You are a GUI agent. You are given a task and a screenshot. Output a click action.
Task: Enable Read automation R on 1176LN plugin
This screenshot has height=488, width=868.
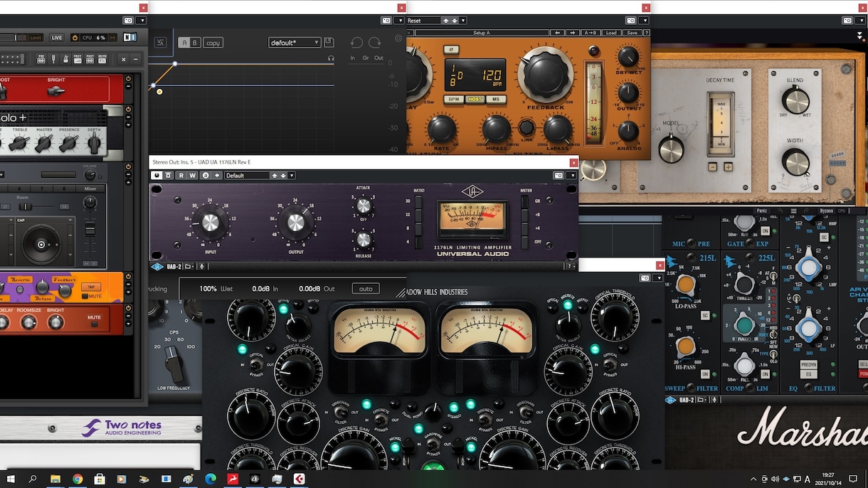181,175
